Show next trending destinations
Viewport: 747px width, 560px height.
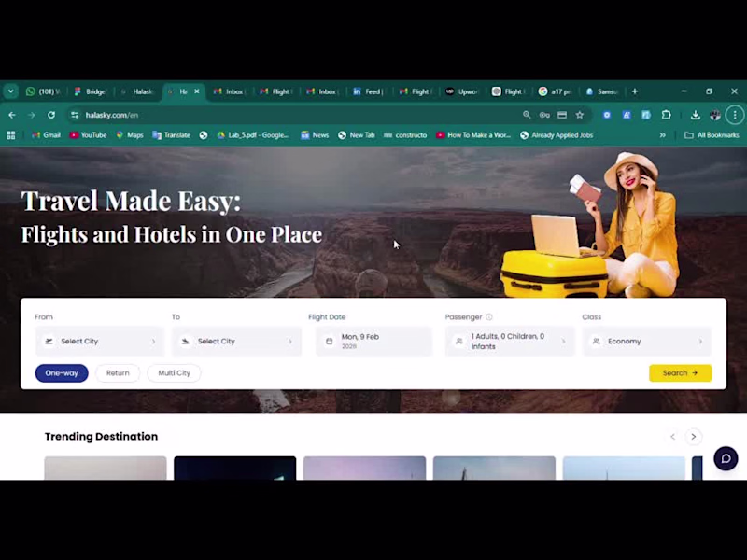(694, 437)
